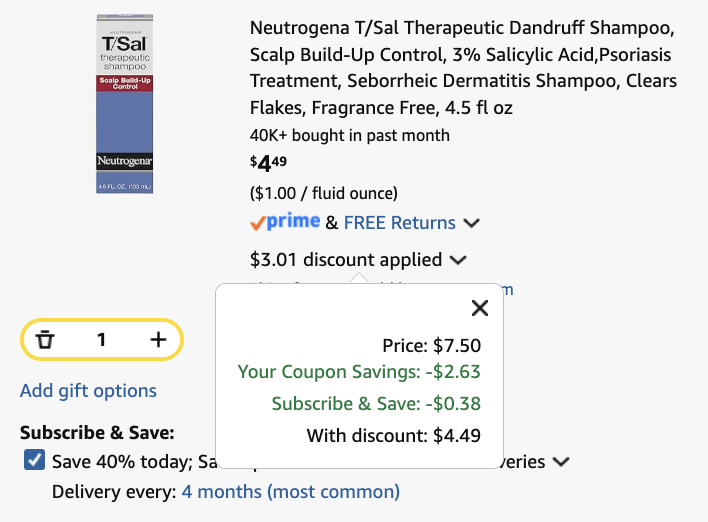This screenshot has height=522, width=708.
Task: Click the Prime logo badge
Action: pos(285,222)
